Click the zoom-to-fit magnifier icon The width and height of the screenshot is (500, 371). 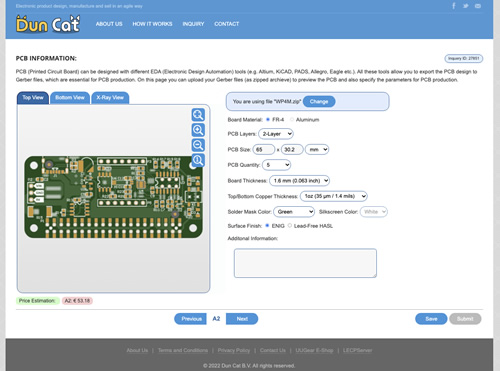coord(198,115)
